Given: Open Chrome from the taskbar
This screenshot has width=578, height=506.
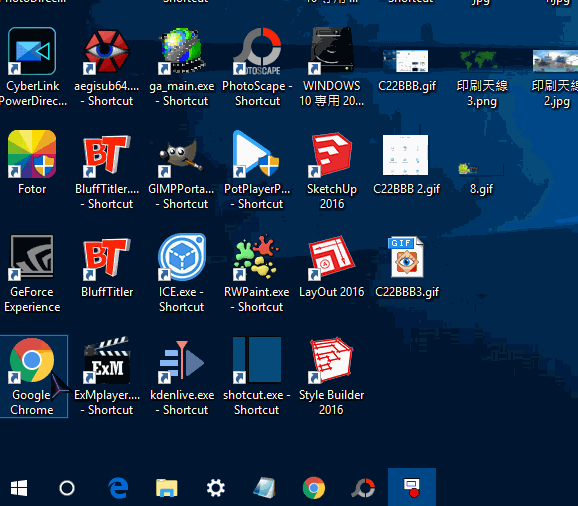Looking at the screenshot, I should click(x=314, y=488).
